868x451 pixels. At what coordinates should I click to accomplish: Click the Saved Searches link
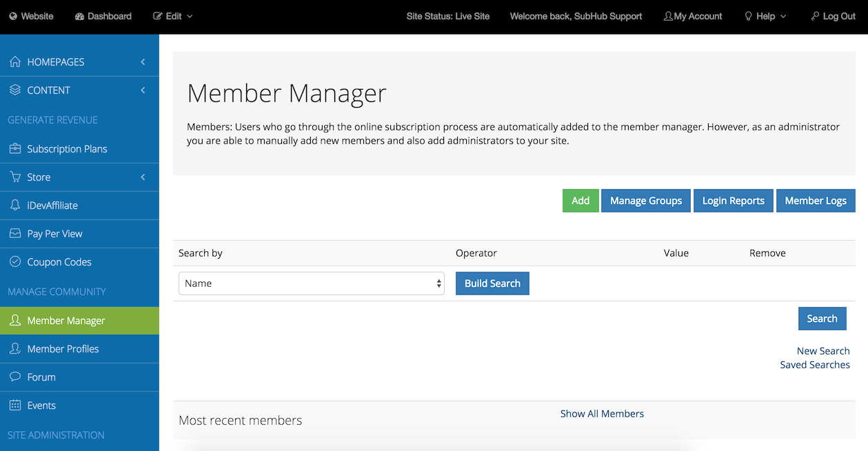click(815, 365)
